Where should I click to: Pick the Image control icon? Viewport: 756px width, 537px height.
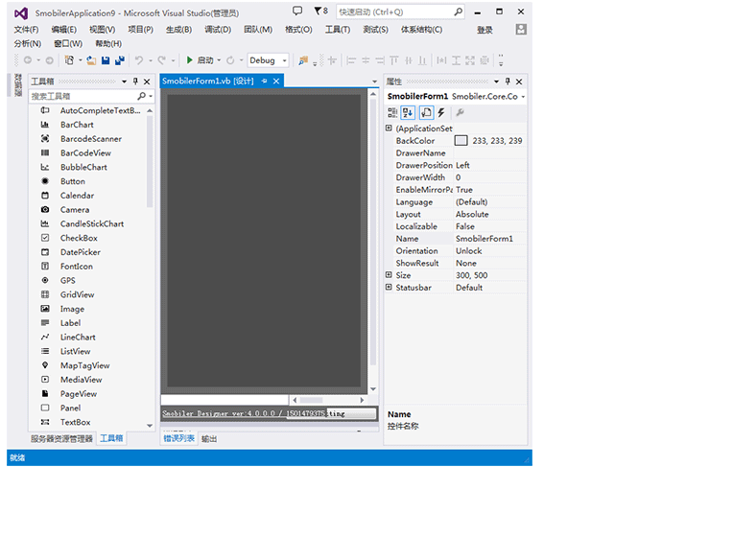45,309
